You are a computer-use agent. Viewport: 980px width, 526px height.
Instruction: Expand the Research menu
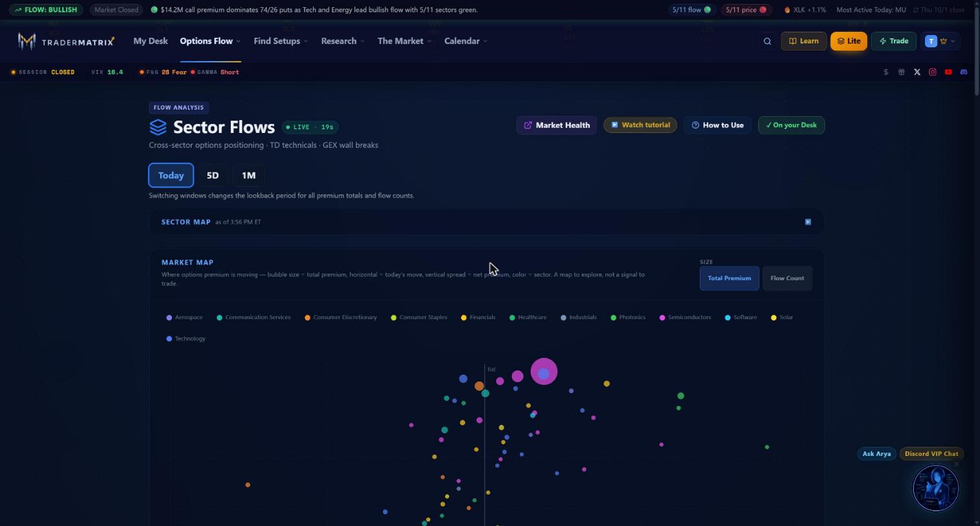343,41
